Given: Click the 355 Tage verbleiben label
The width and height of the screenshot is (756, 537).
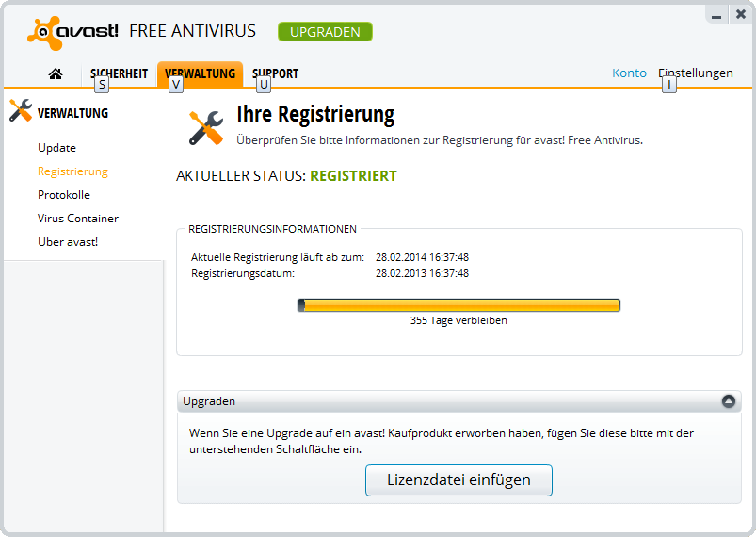Looking at the screenshot, I should (x=458, y=320).
